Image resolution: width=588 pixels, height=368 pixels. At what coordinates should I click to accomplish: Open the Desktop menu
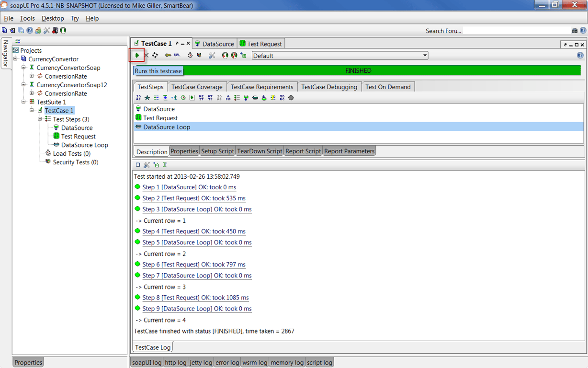(53, 18)
